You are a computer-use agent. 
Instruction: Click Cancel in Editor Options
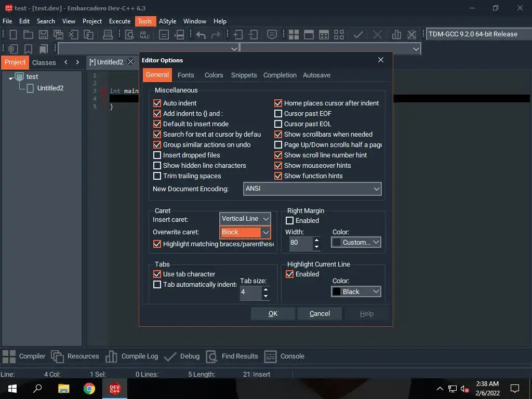pyautogui.click(x=320, y=314)
